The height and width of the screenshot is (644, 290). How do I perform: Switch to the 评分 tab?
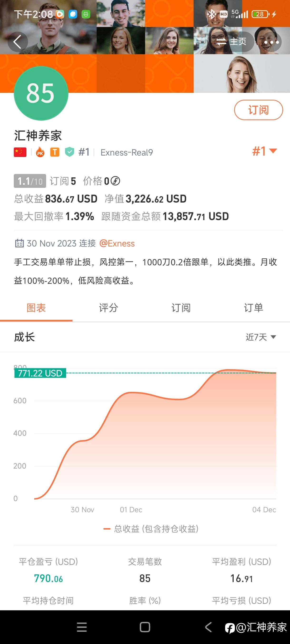click(109, 308)
